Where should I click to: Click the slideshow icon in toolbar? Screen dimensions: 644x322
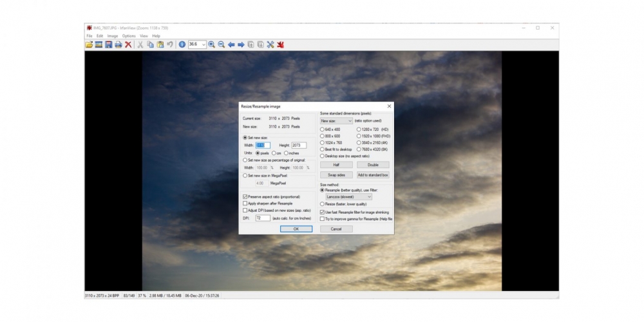pyautogui.click(x=99, y=44)
